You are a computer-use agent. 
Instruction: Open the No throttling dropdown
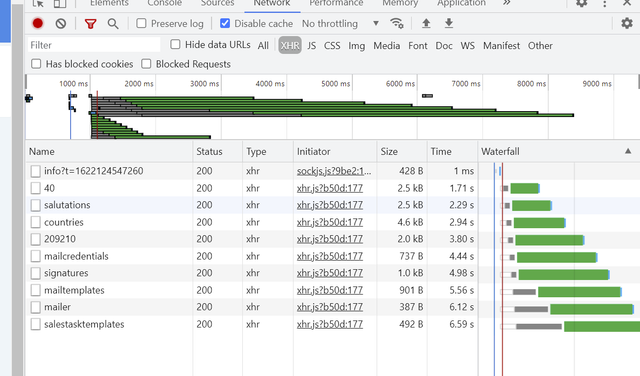(340, 24)
